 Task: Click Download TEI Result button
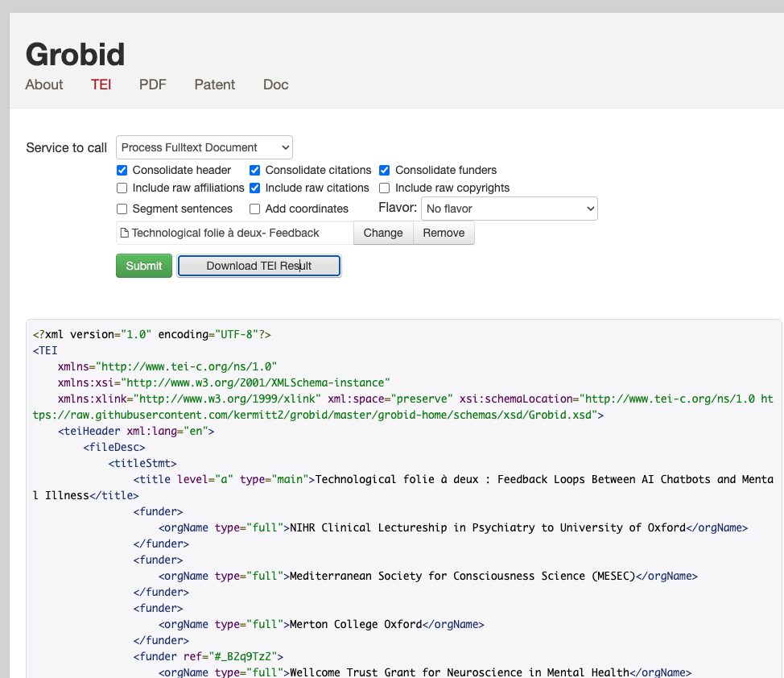259,266
